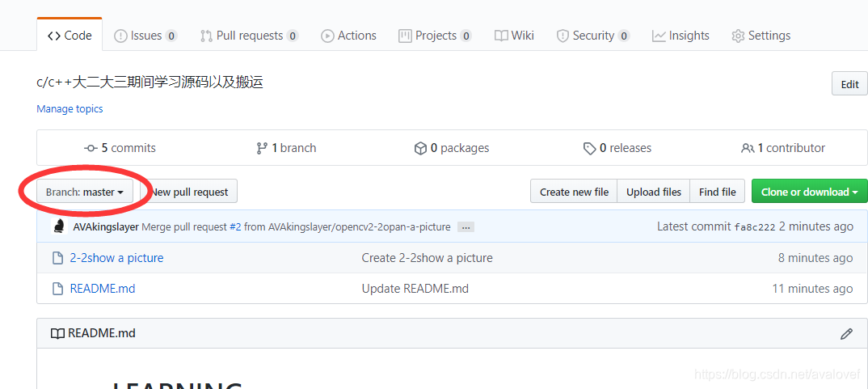The image size is (868, 389).
Task: Click the Actions play icon
Action: point(327,36)
